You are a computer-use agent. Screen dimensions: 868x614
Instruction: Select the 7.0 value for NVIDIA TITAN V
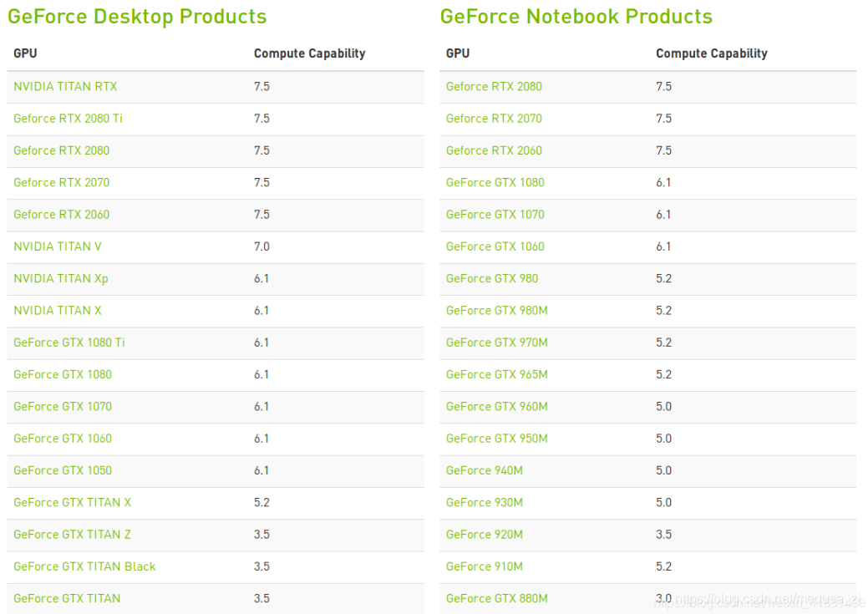coord(261,246)
